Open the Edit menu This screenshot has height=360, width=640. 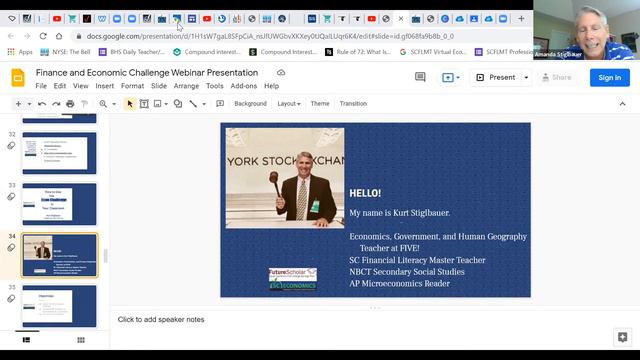pos(60,86)
